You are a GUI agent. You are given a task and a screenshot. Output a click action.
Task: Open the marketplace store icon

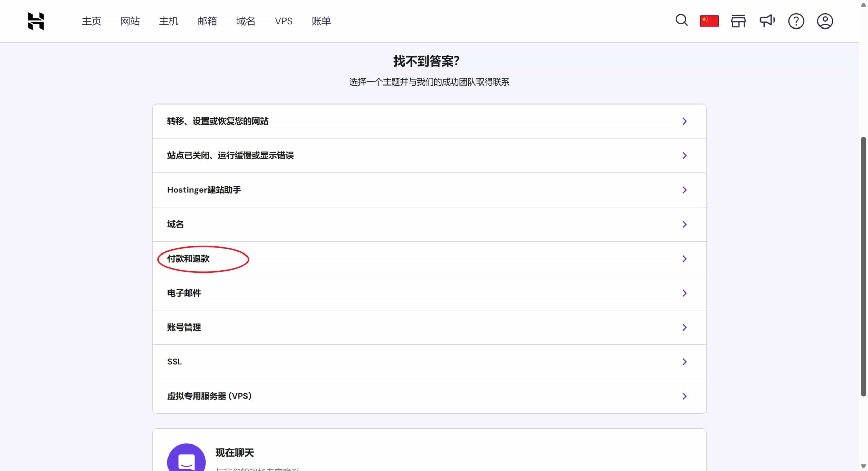tap(738, 21)
